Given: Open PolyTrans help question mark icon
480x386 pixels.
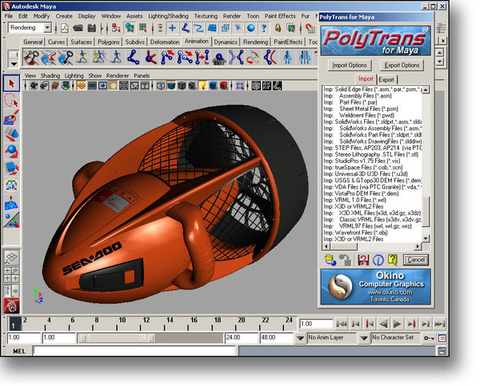Looking at the screenshot, I should pyautogui.click(x=393, y=260).
